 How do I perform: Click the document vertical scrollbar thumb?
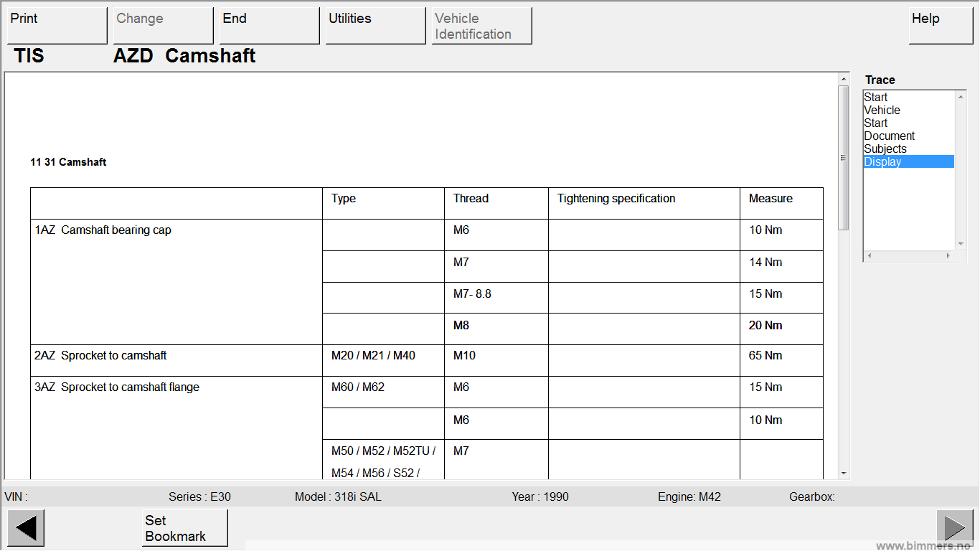pos(843,158)
